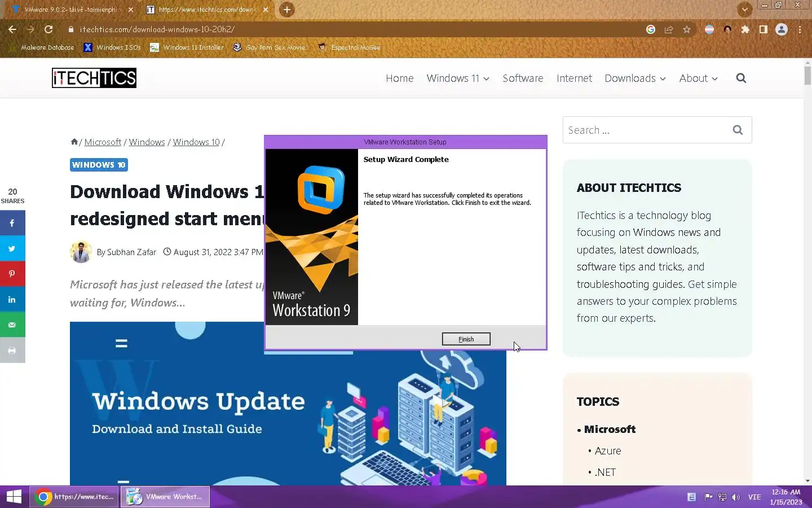Expand the Windows 11 menu
This screenshot has height=508, width=812.
point(458,78)
